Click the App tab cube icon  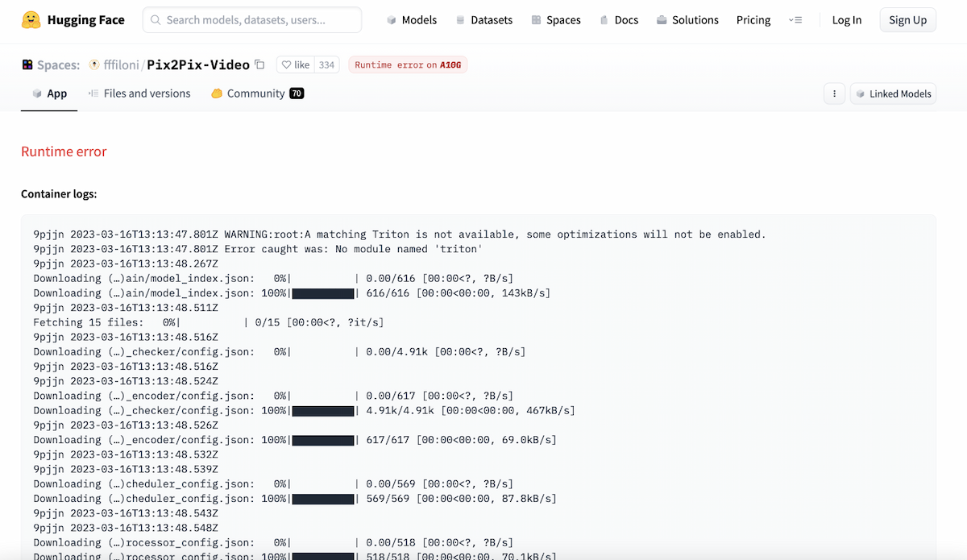click(37, 93)
